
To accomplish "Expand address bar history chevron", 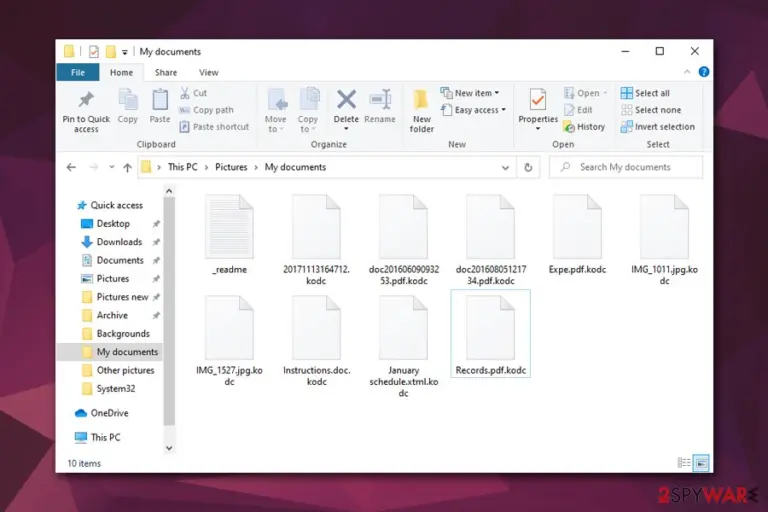I will pyautogui.click(x=505, y=168).
